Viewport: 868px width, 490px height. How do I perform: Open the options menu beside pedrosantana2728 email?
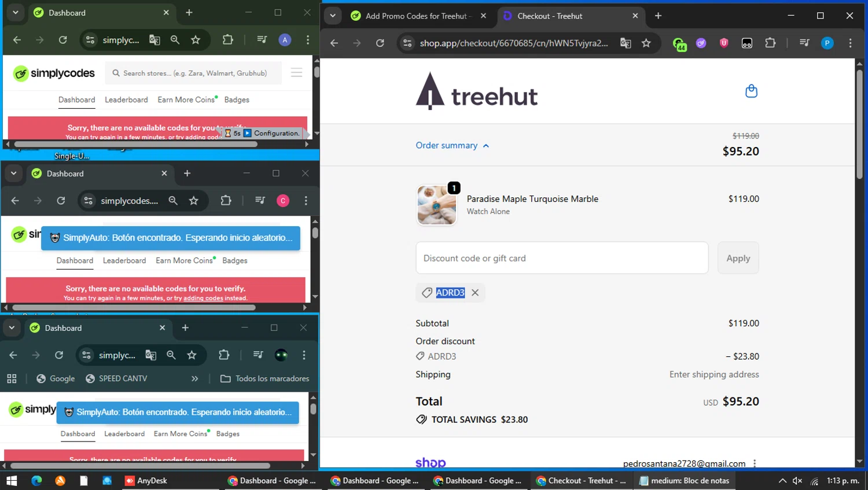pyautogui.click(x=755, y=463)
